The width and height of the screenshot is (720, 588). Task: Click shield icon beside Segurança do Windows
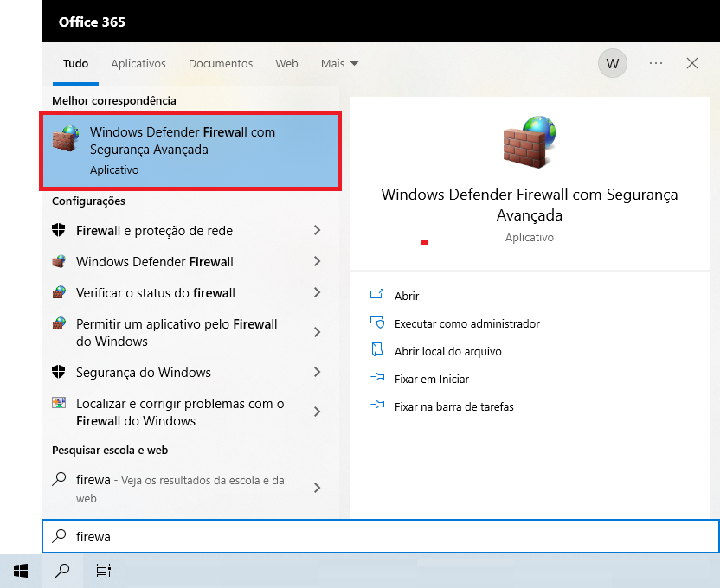click(59, 373)
